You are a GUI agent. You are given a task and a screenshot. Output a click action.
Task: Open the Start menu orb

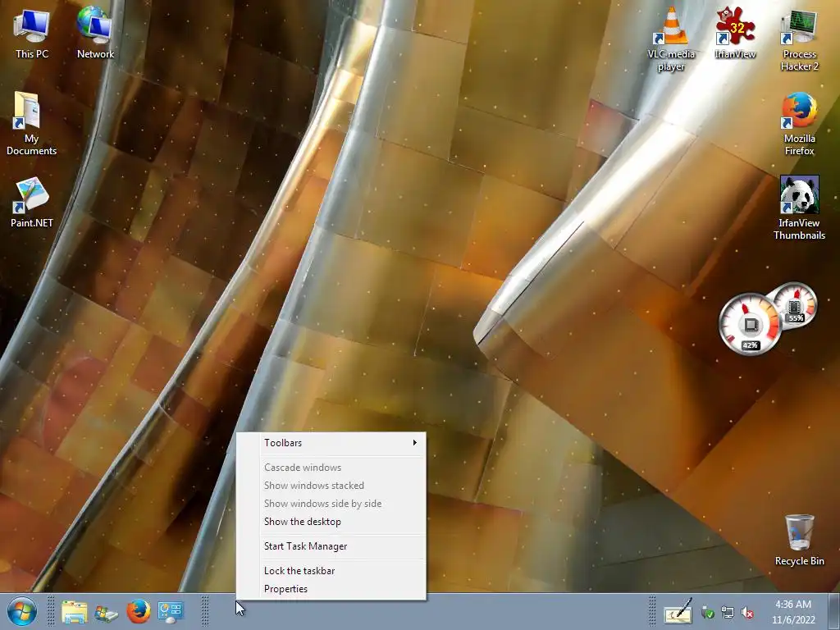pyautogui.click(x=21, y=611)
